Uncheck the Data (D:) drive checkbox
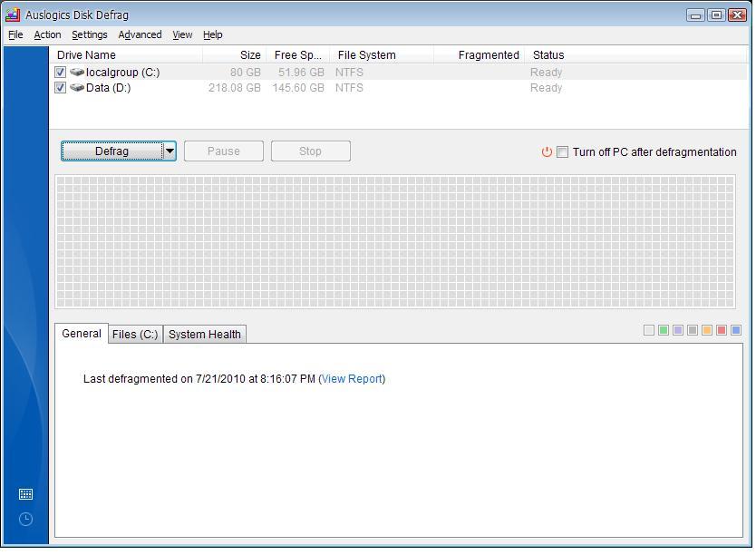Viewport: 756px width, 555px height. click(60, 88)
